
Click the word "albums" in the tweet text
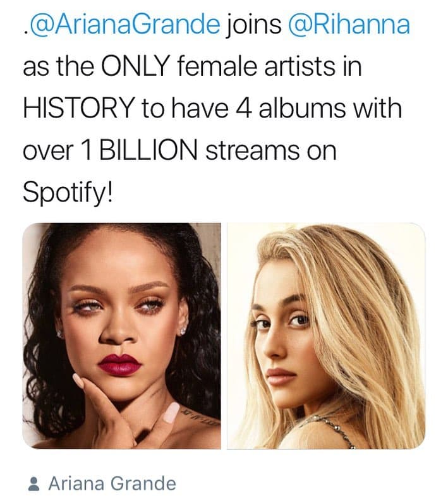302,109
